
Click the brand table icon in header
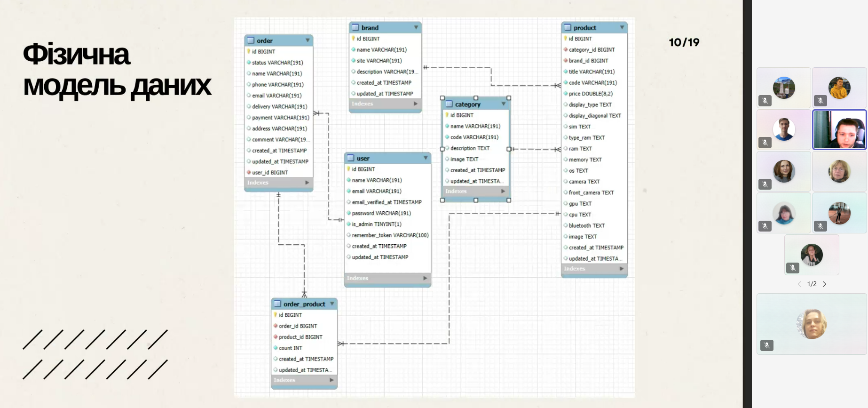tap(356, 27)
